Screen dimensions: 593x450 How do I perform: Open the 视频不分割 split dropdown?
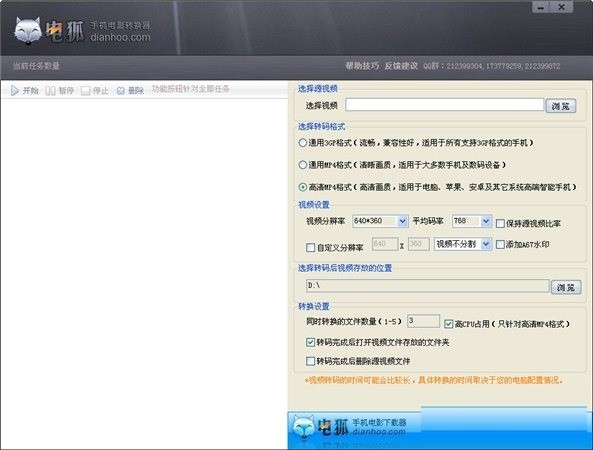click(463, 244)
